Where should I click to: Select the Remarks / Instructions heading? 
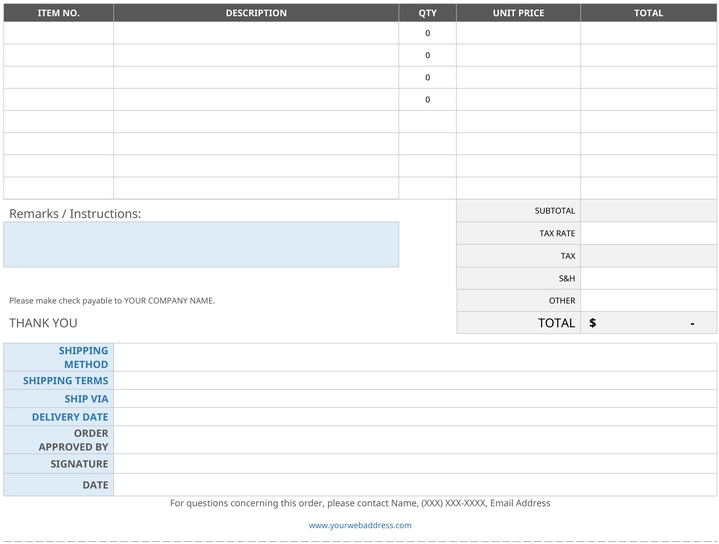[75, 214]
